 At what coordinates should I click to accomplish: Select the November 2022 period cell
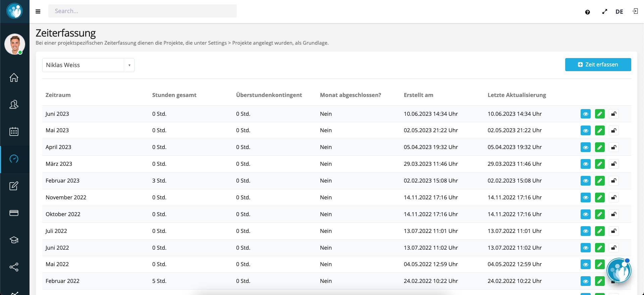(66, 197)
